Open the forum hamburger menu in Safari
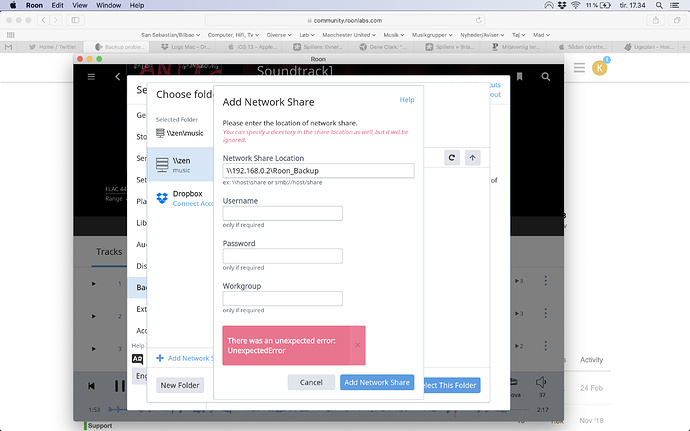The height and width of the screenshot is (431, 690). point(579,68)
